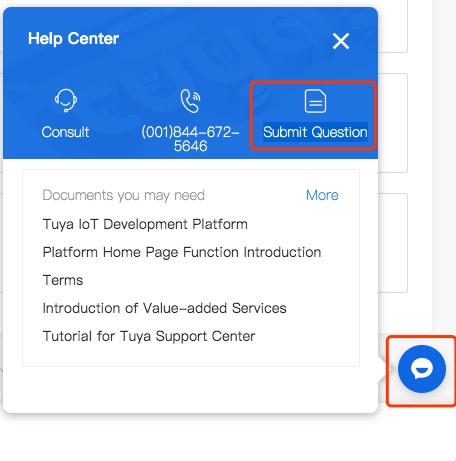Close the Help Center popup with X
This screenshot has width=456, height=461.
click(x=341, y=41)
